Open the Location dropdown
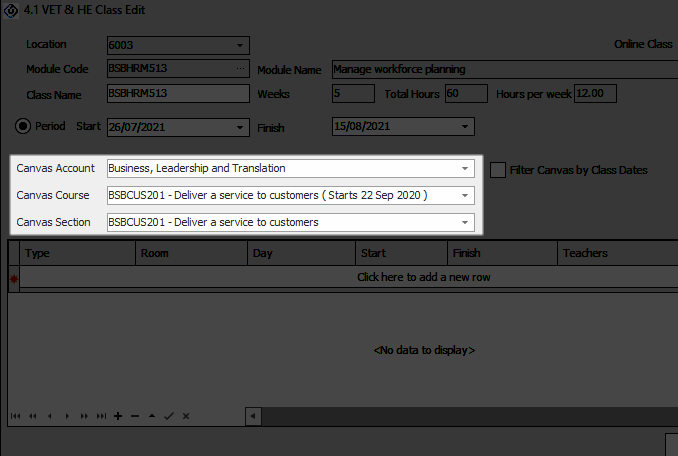The width and height of the screenshot is (678, 456). point(240,45)
